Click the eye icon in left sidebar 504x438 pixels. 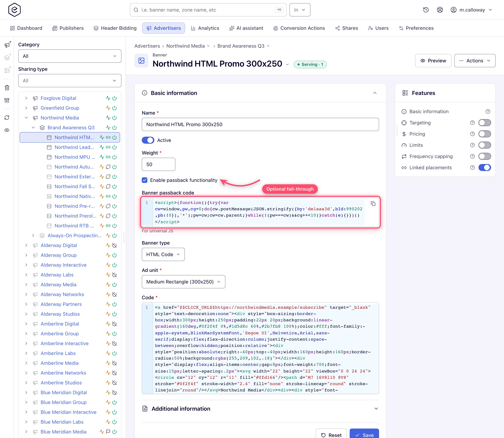7,130
